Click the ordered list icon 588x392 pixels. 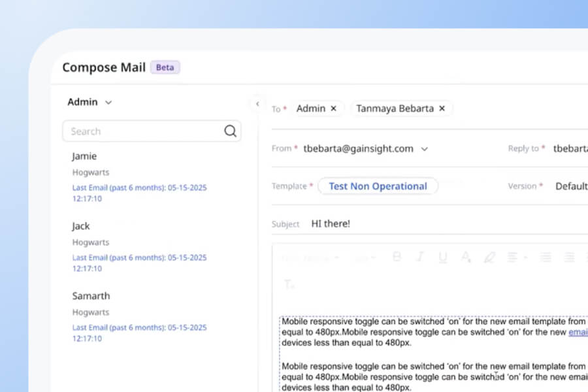click(x=546, y=257)
